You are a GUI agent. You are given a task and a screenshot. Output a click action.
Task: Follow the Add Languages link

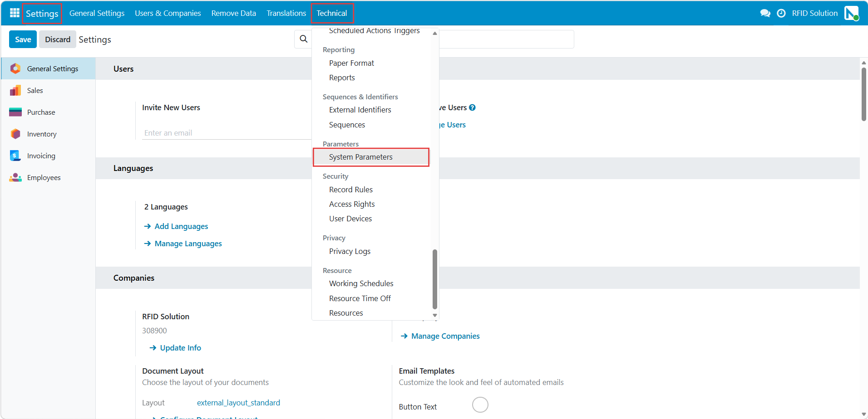(x=181, y=226)
